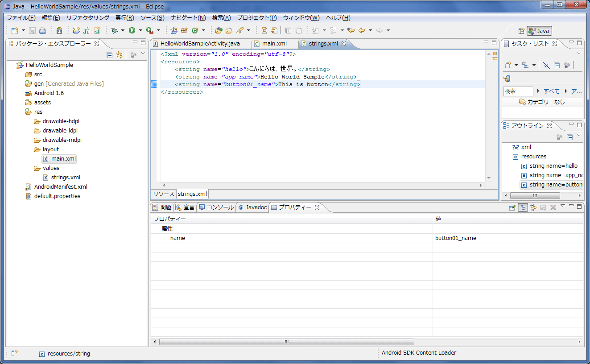Viewport: 590px width, 364px height.
Task: Click the External Tools run icon
Action: [x=149, y=30]
